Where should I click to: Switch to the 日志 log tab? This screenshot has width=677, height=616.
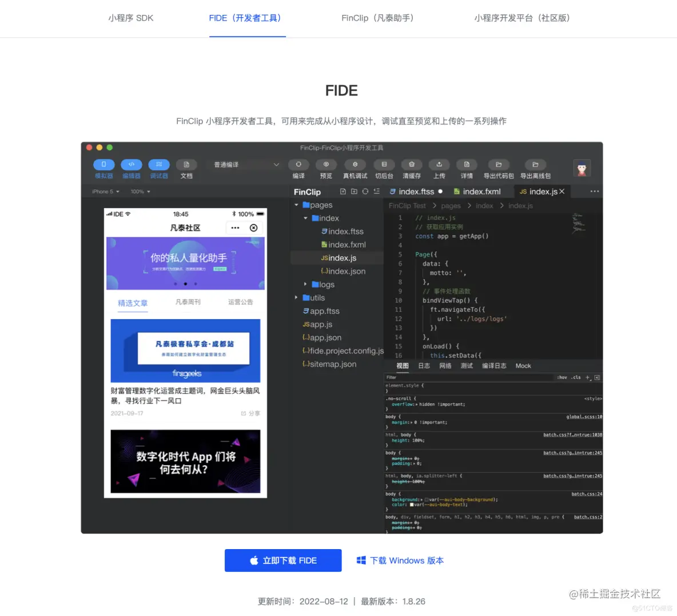coord(424,366)
